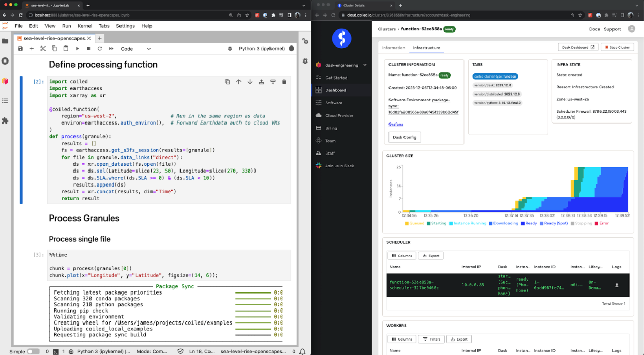Restart the kernel with the restart icon
This screenshot has height=355, width=644.
100,48
